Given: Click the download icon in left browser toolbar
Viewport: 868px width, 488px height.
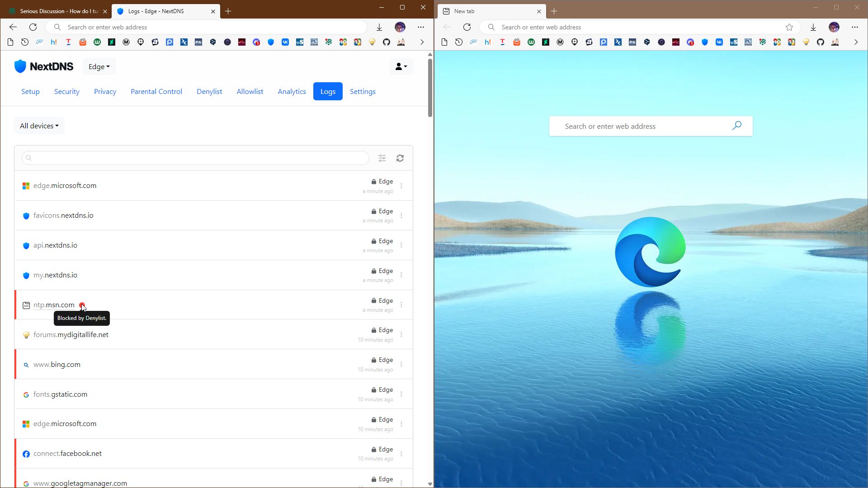Looking at the screenshot, I should [x=379, y=27].
